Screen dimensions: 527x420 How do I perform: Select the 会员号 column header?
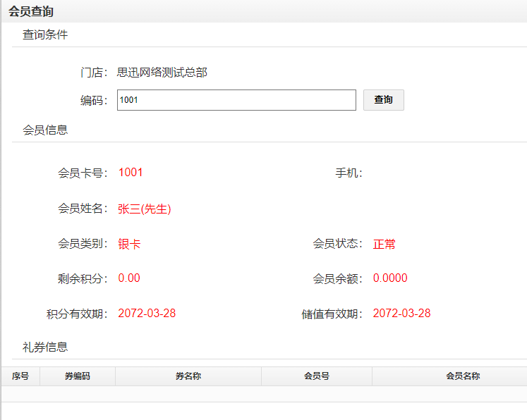click(x=317, y=376)
